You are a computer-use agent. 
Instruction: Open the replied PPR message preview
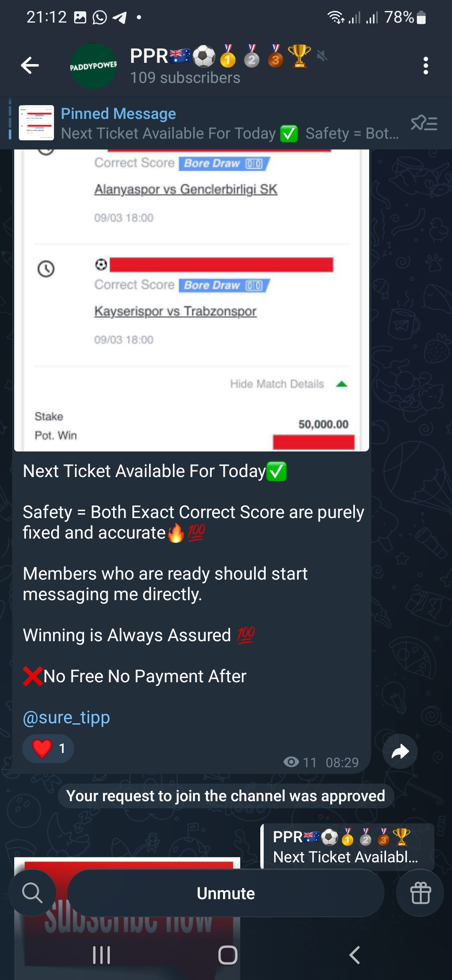[x=347, y=846]
